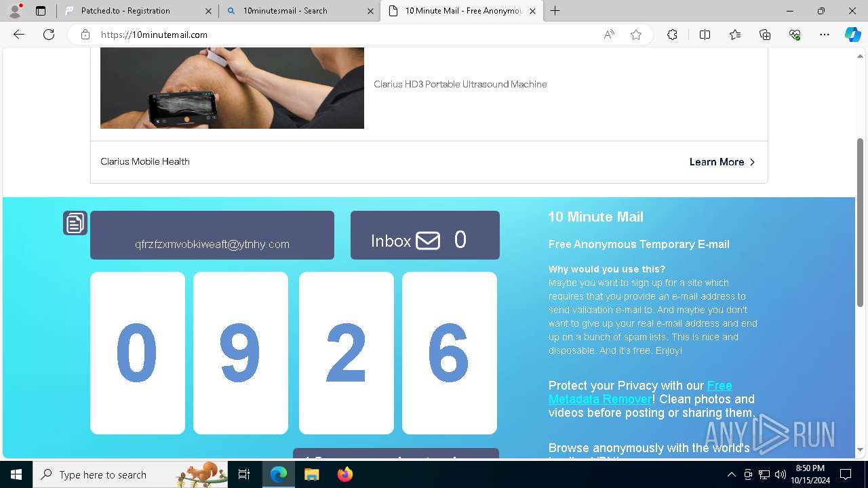
Task: Close the 10minutesmail Search tab
Action: click(370, 11)
